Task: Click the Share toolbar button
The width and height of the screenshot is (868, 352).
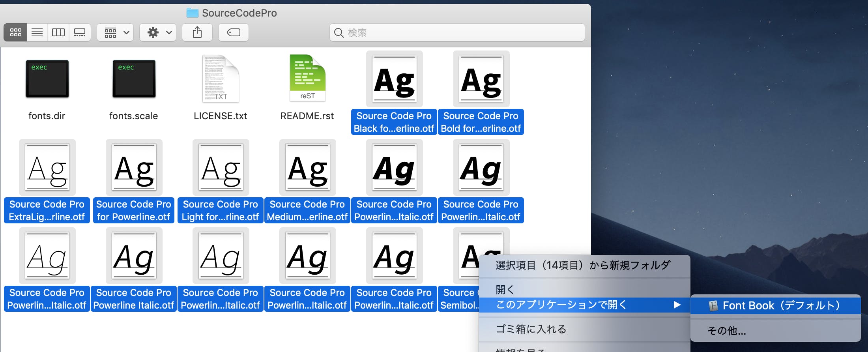Action: (x=197, y=32)
